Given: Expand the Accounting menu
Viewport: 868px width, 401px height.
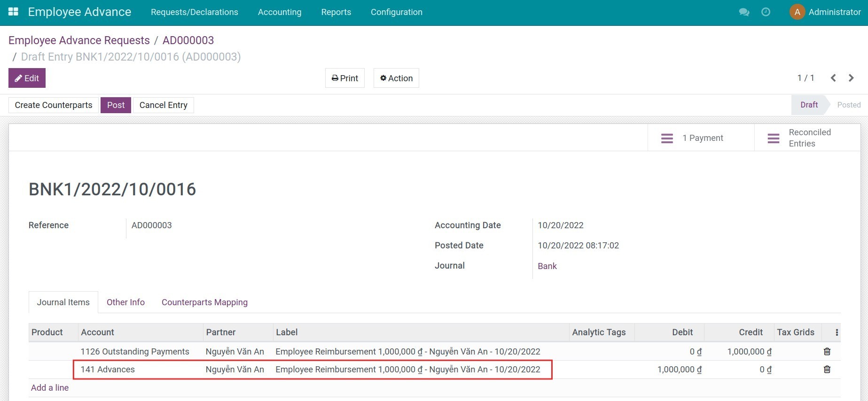Looking at the screenshot, I should pos(280,12).
